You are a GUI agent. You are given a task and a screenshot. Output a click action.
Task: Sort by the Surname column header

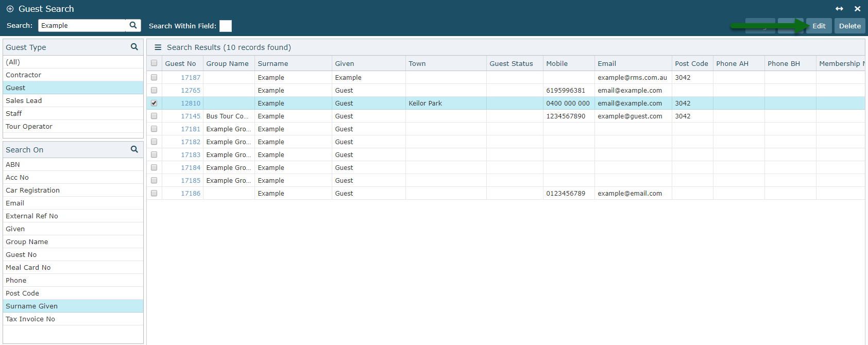(293, 63)
